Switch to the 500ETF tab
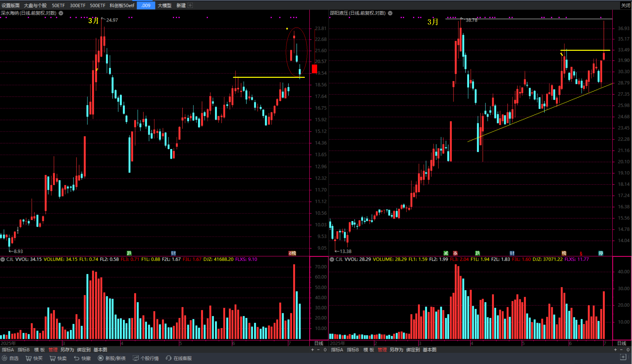Image resolution: width=632 pixels, height=364 pixels. coord(97,5)
